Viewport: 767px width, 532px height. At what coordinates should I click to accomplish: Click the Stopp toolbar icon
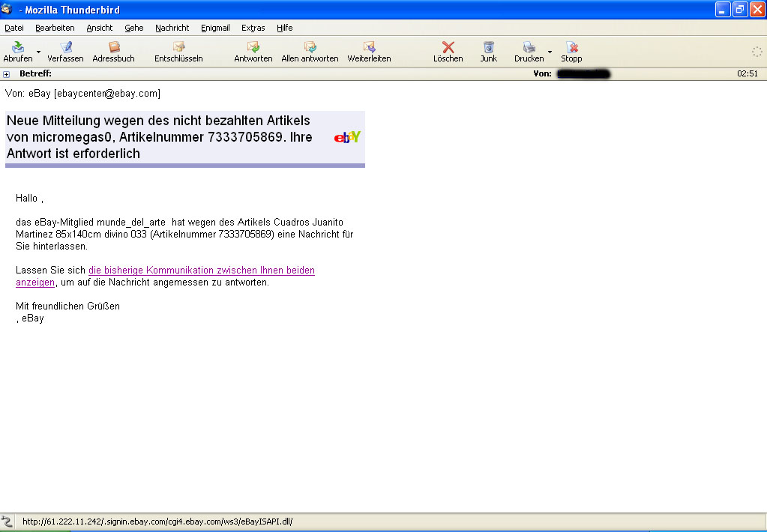click(x=572, y=47)
